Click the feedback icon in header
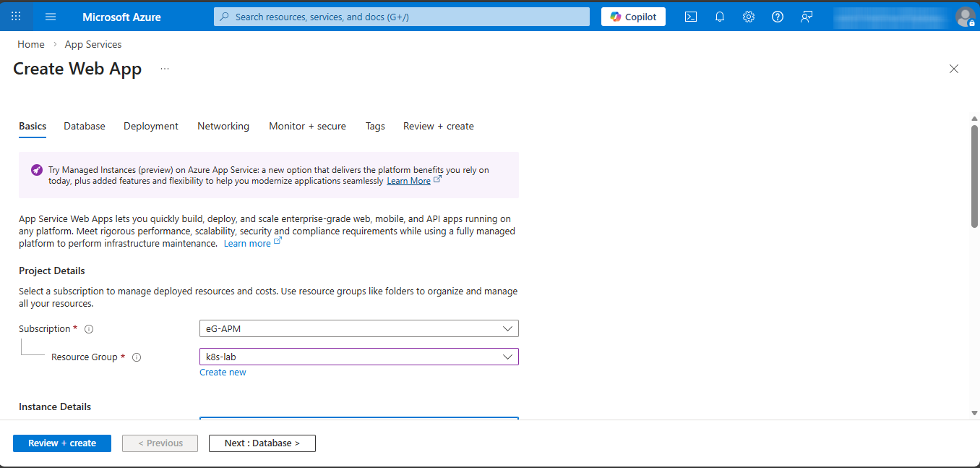 807,17
